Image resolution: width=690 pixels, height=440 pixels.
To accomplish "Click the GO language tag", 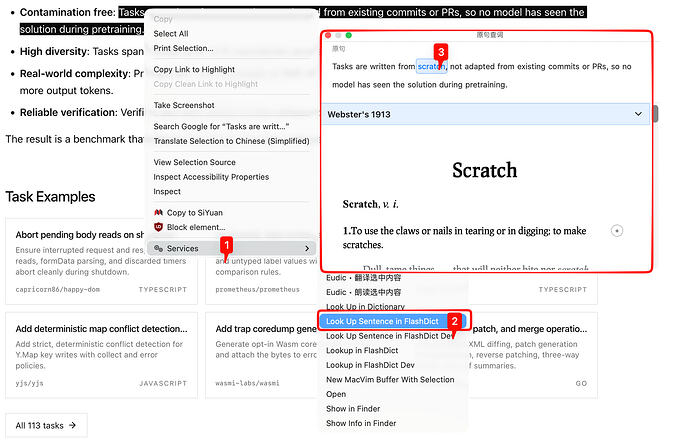I will pyautogui.click(x=581, y=383).
